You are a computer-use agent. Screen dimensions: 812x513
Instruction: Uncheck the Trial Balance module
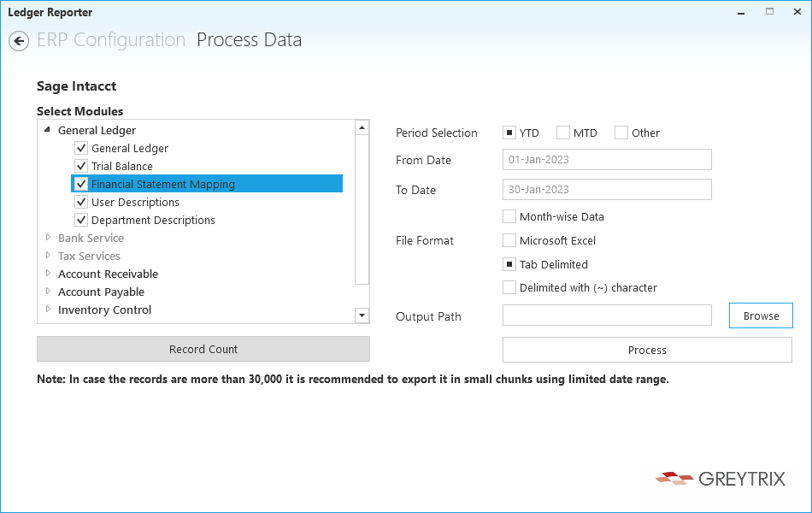81,166
